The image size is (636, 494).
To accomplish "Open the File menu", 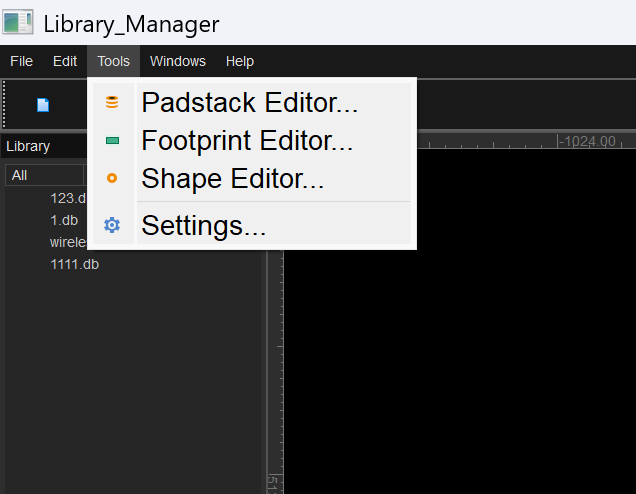I will 21,61.
